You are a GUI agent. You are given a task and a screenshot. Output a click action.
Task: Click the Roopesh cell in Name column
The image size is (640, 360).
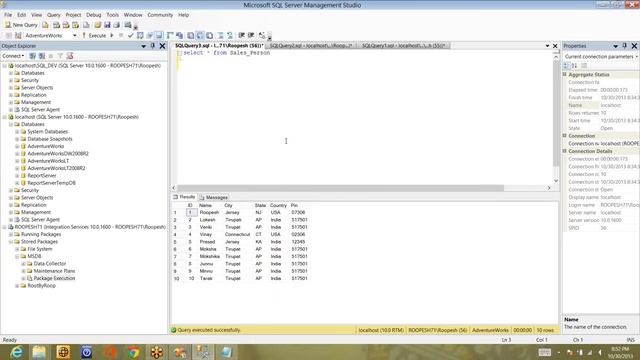point(210,212)
